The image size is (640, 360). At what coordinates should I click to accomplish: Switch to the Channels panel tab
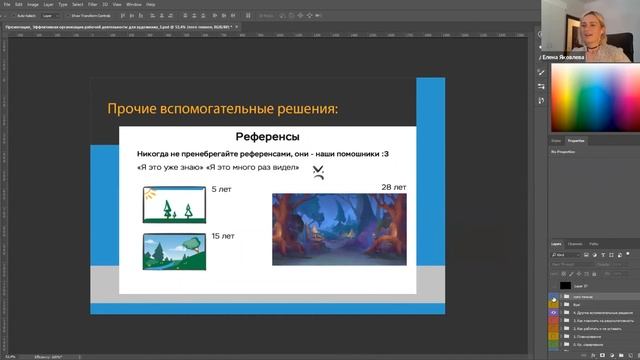point(575,244)
